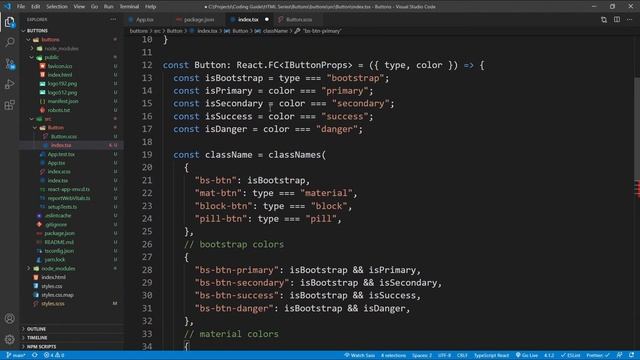
Task: Open the errors and warnings count in status bar
Action: click(x=54, y=355)
